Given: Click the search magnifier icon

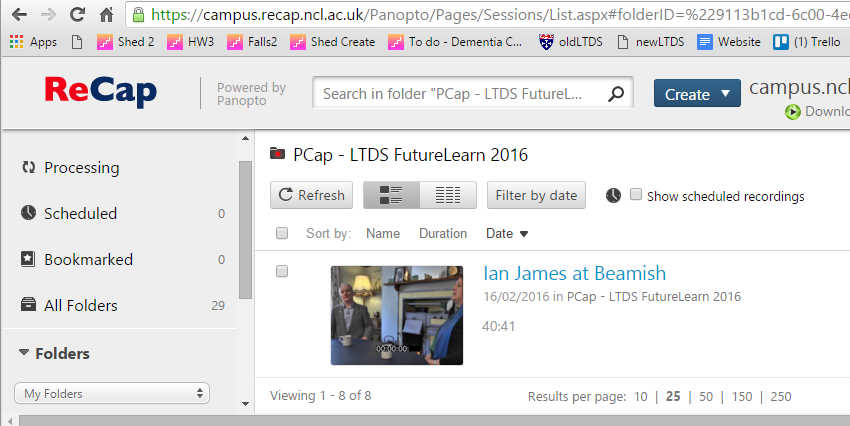Looking at the screenshot, I should [x=617, y=94].
